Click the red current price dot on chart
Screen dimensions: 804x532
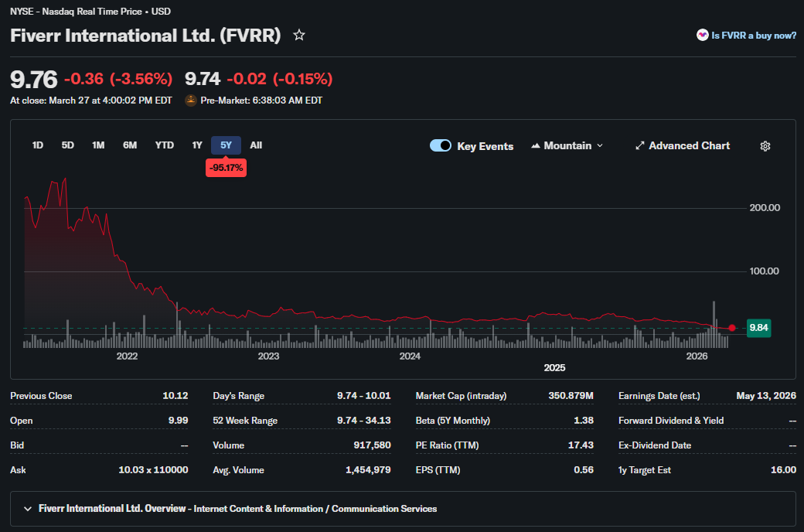click(731, 328)
